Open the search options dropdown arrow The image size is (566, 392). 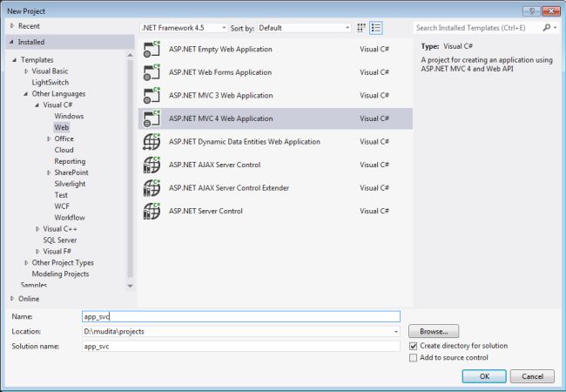click(556, 27)
